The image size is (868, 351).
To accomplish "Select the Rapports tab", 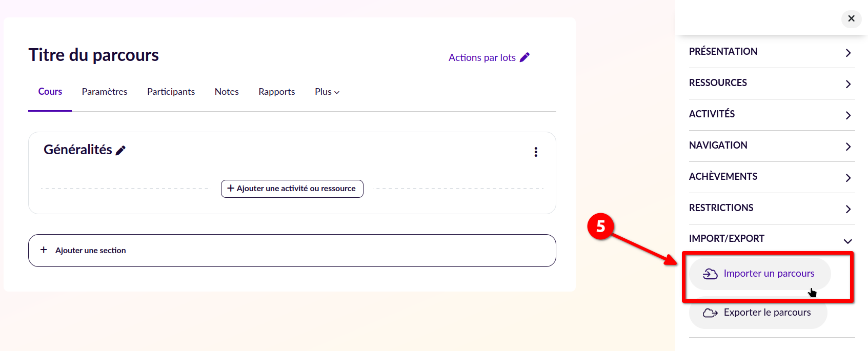I will point(277,92).
